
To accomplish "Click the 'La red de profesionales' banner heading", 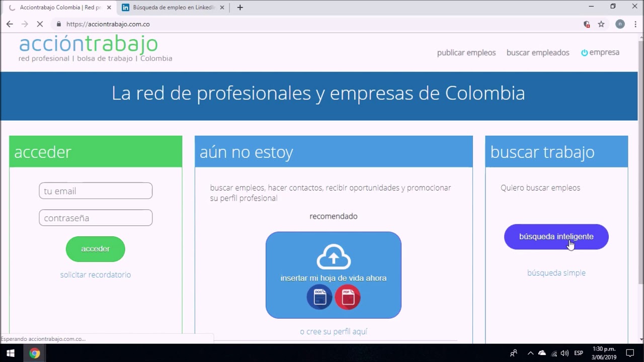I will click(318, 93).
